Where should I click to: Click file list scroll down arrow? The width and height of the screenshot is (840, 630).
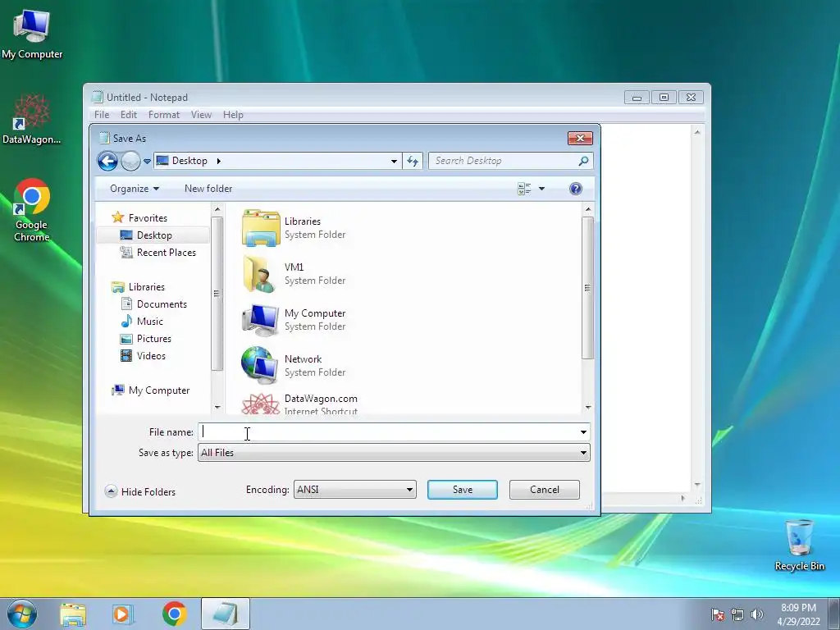point(587,407)
